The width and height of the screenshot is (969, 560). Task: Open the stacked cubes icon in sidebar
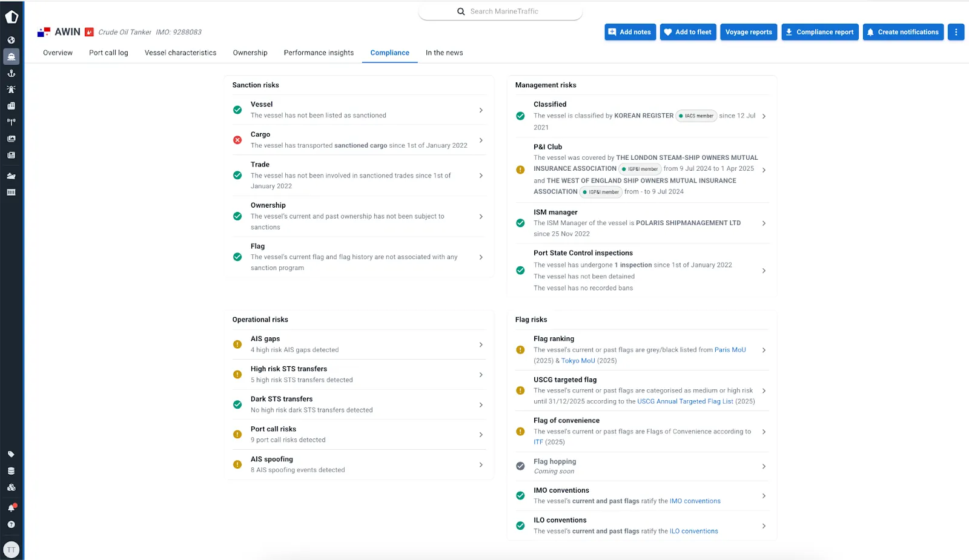(11, 487)
